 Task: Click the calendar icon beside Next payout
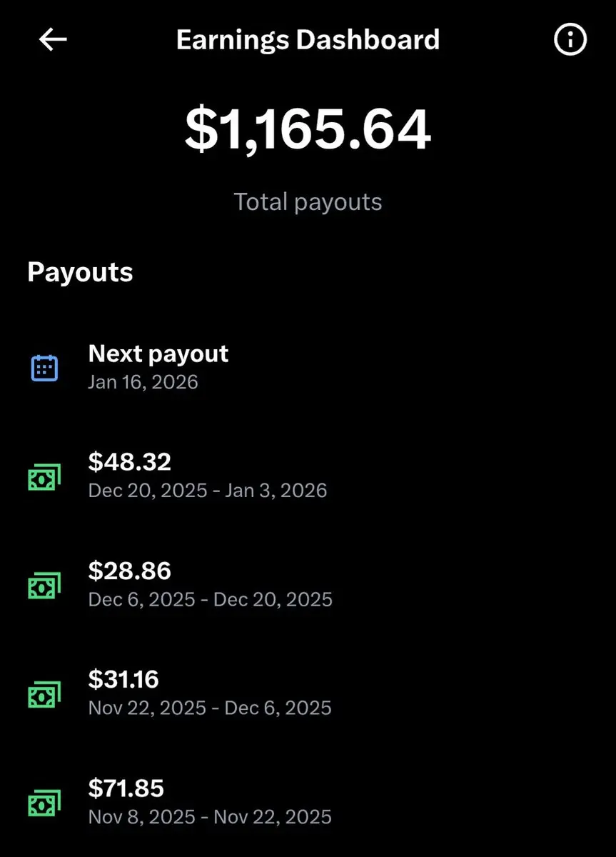(44, 368)
